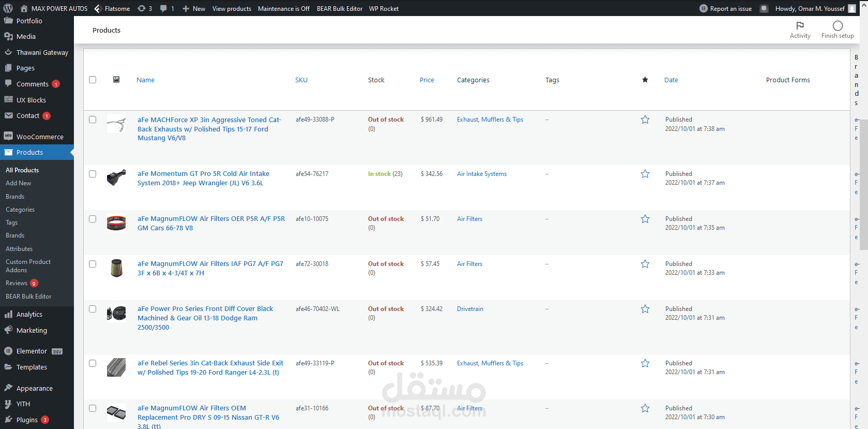Open aFe MACHForce XP product thumbnail
This screenshot has height=429, width=868.
click(116, 124)
